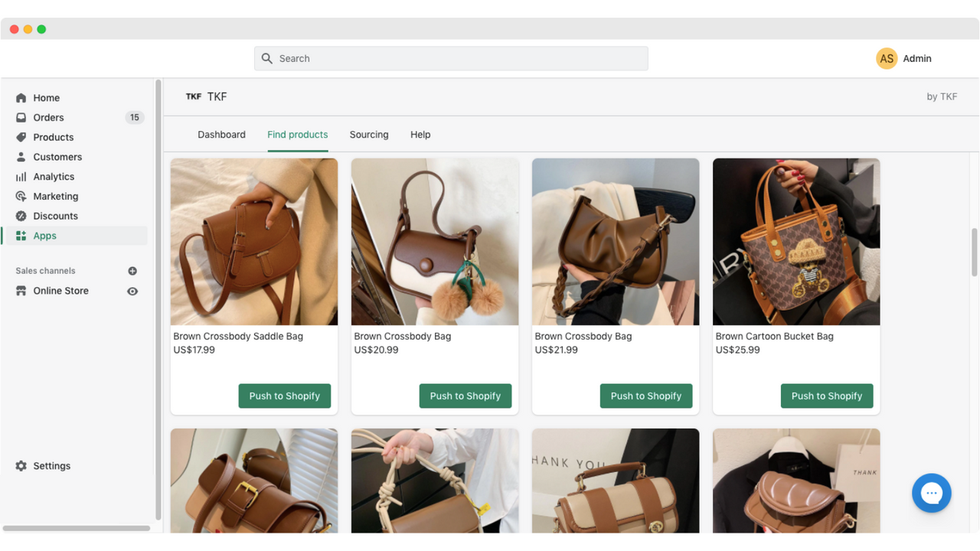Push the US$21.99 Crossbody Bag to Shopify
Viewport: 980px width, 551px height.
click(x=646, y=396)
